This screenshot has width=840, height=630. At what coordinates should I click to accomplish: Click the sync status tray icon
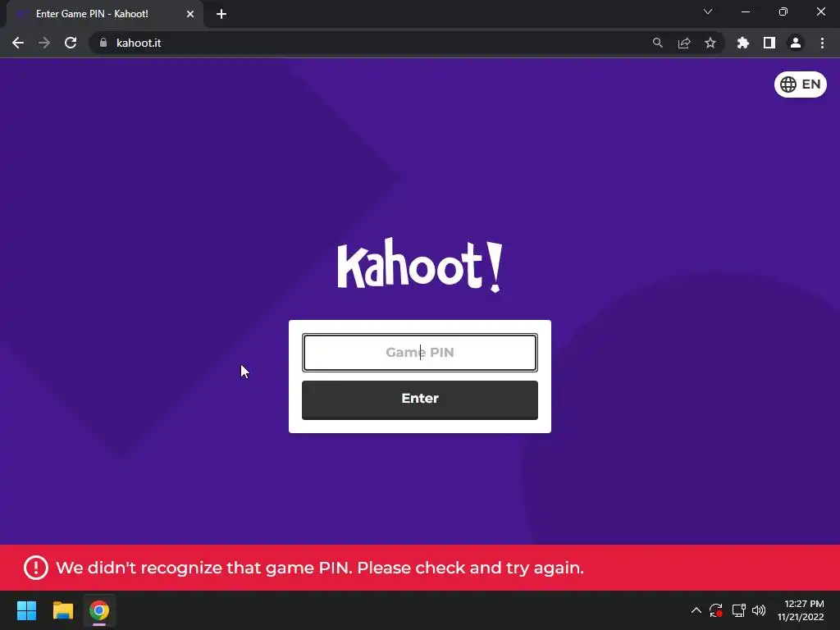pos(716,610)
